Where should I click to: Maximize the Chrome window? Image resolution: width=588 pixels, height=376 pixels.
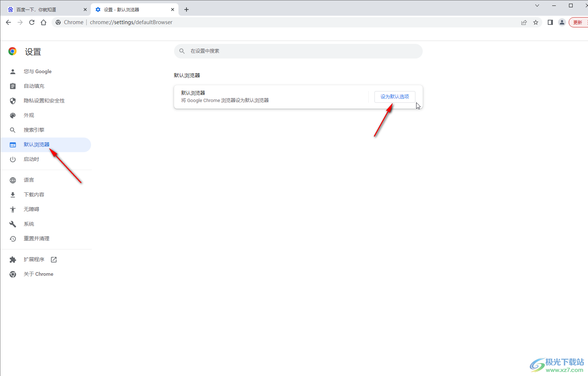tap(571, 5)
